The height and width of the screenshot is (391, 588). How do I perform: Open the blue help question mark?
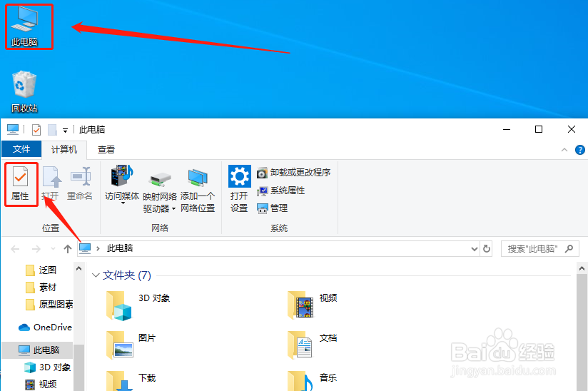click(579, 150)
